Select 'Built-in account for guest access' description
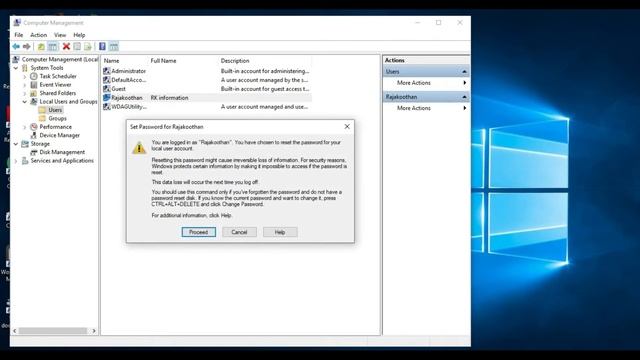Screen dimensions: 640x360 (x=265, y=89)
